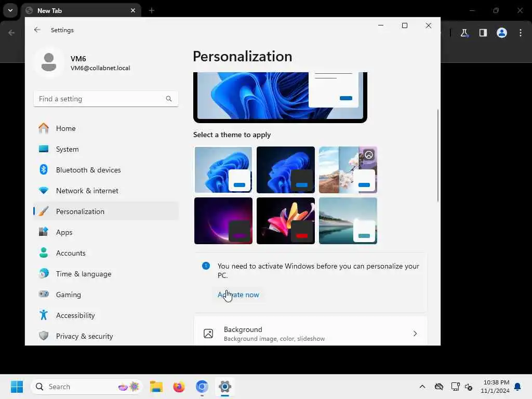The height and width of the screenshot is (399, 532).
Task: Open System settings page
Action: (106, 149)
